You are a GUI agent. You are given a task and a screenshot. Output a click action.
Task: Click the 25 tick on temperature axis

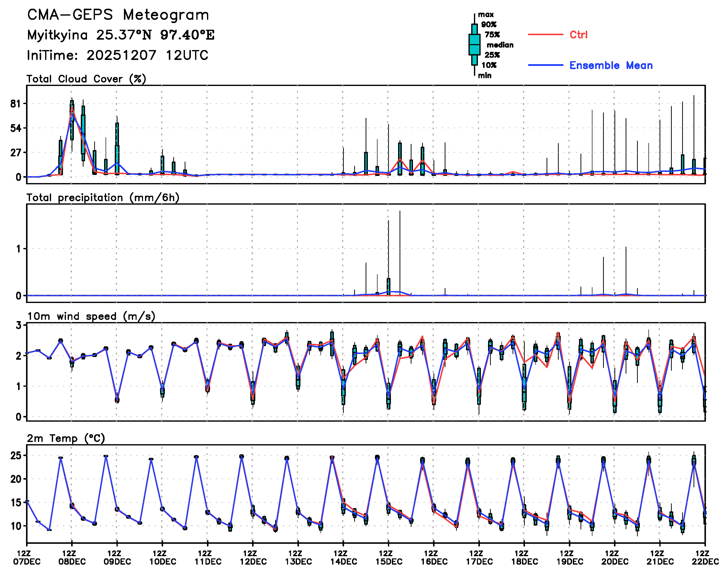tap(16, 456)
